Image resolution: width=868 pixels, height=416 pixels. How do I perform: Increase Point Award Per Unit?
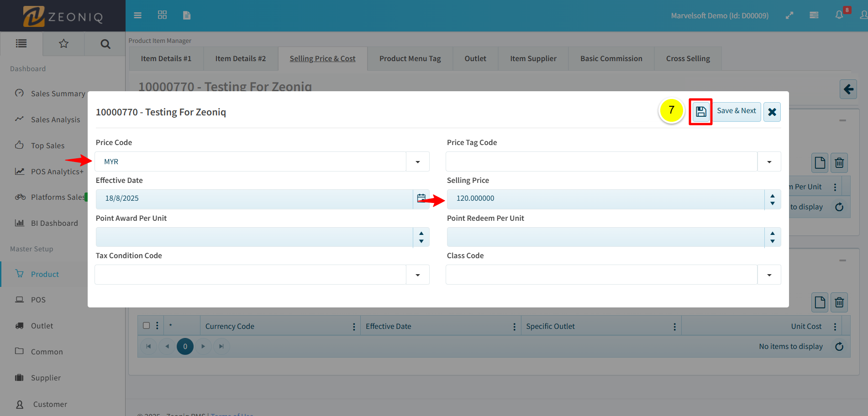coord(421,234)
